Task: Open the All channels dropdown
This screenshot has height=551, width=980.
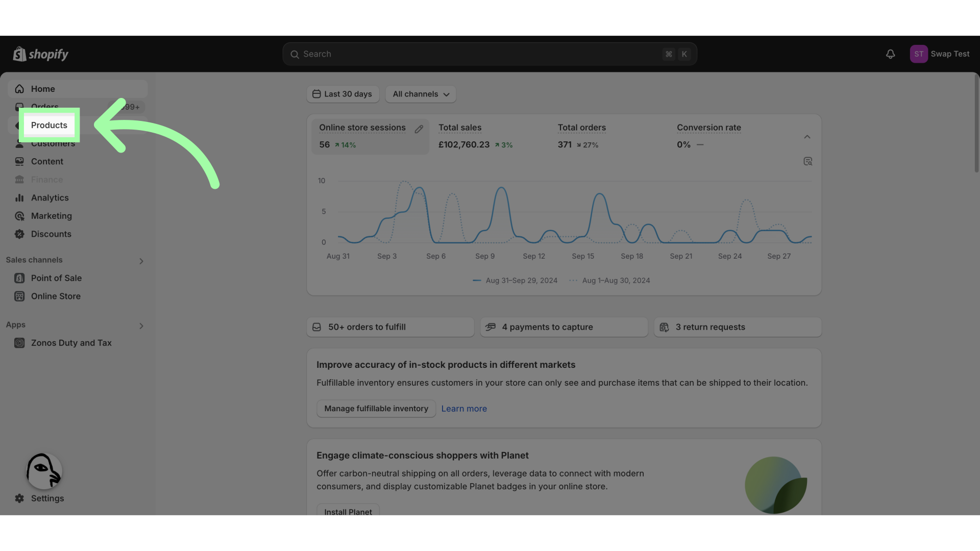Action: [421, 94]
